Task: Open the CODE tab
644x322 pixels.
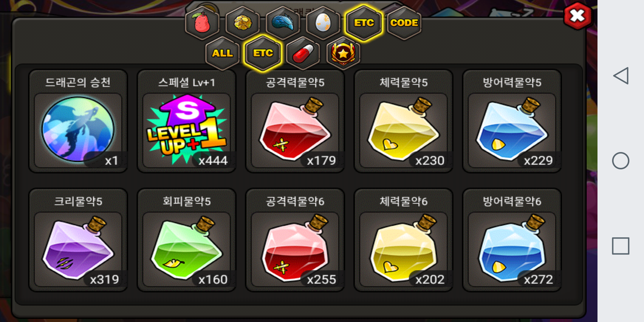Action: tap(404, 23)
